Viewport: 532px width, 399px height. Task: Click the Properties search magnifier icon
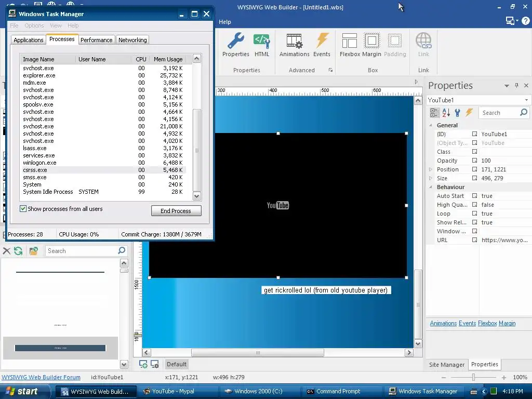pos(524,112)
